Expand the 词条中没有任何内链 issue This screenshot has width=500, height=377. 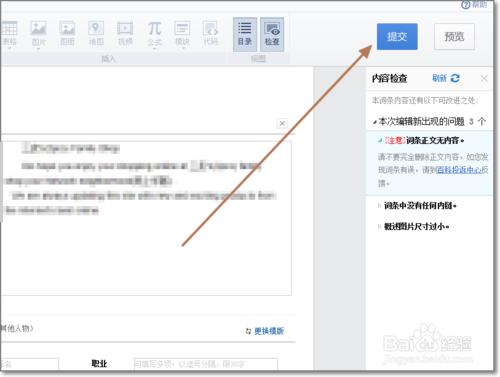click(380, 206)
